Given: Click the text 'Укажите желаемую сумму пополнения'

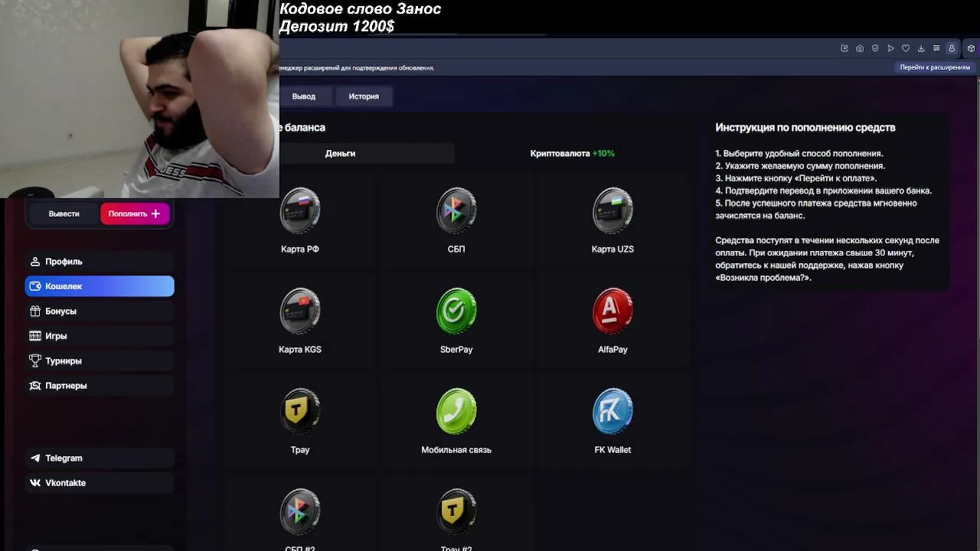Looking at the screenshot, I should coord(803,165).
